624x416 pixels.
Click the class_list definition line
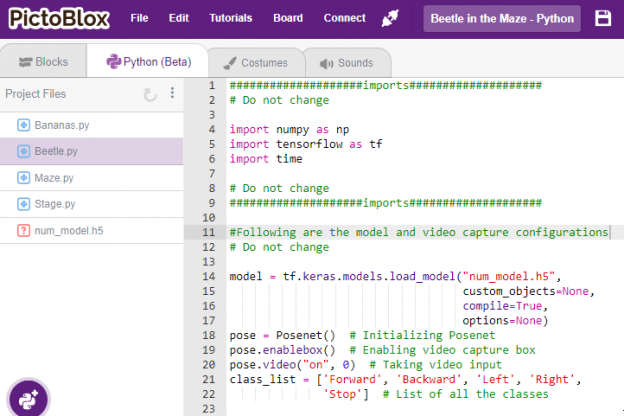pos(405,379)
